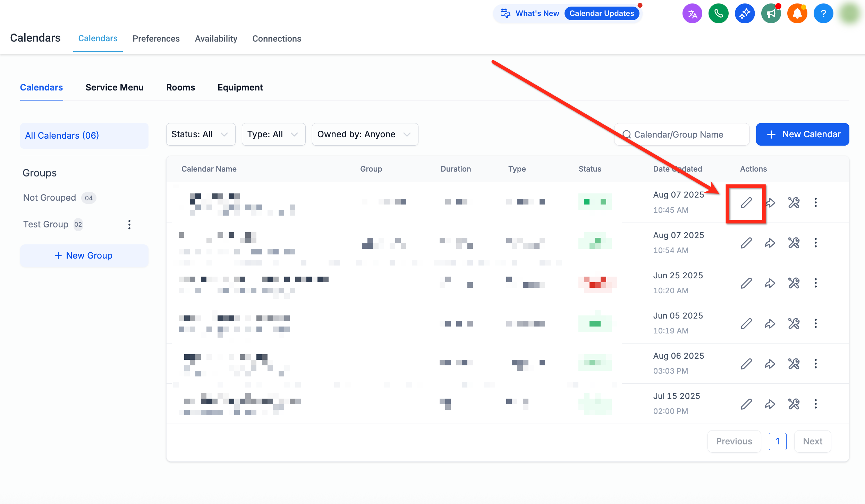Share calendar updated Aug 07 10:54 AM
The height and width of the screenshot is (504, 865).
[x=770, y=243]
